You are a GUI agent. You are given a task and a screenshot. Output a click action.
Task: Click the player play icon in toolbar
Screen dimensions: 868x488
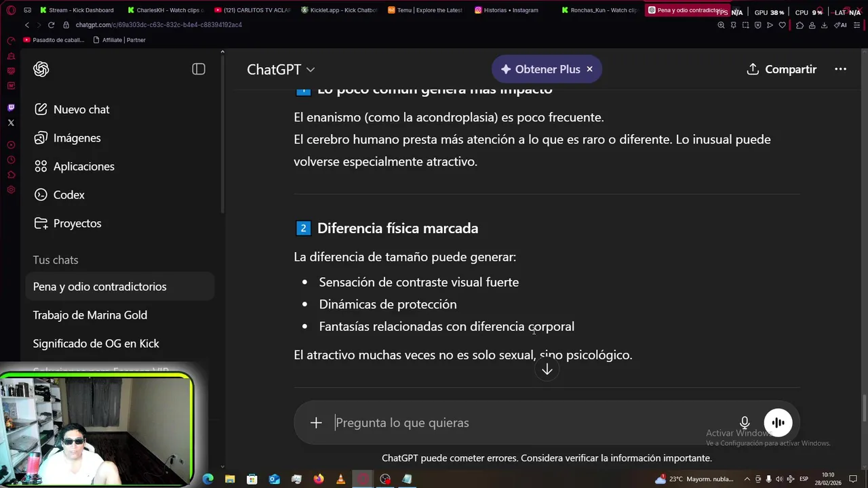pos(770,25)
